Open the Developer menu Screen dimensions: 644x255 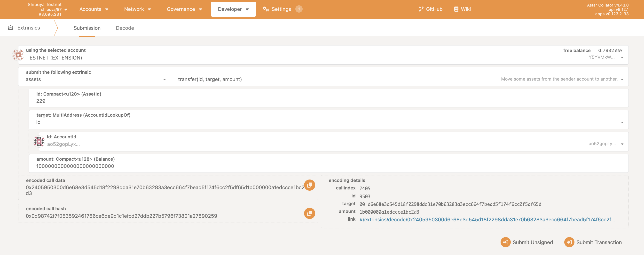pyautogui.click(x=233, y=9)
